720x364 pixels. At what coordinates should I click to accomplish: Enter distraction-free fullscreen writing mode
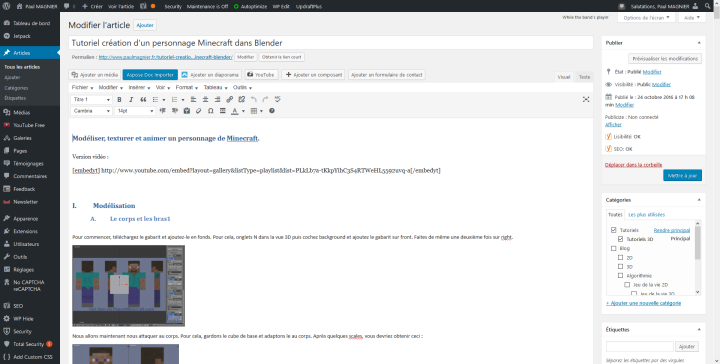coord(586,100)
